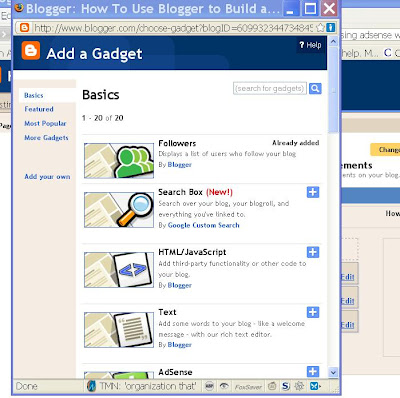
Task: Click the second Edit link in the background window
Action: pos(348,301)
